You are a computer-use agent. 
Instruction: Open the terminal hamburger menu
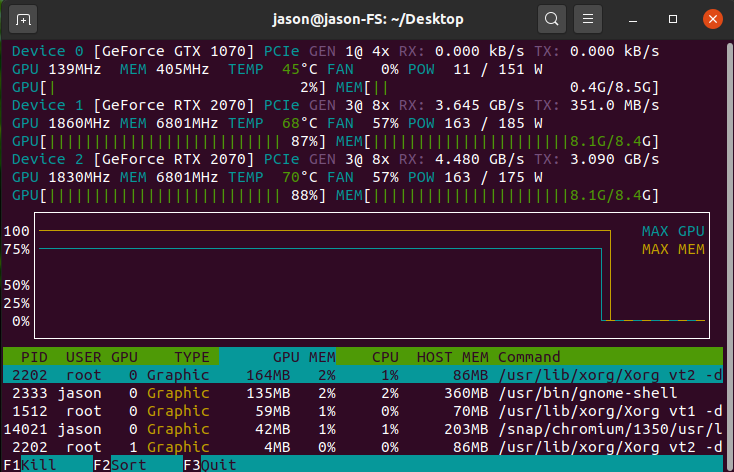pos(588,19)
